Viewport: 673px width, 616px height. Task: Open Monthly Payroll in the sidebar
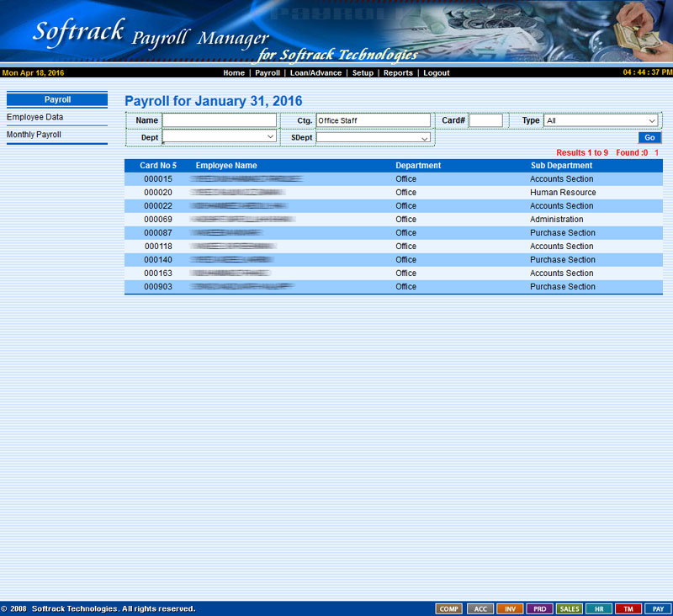pos(34,135)
